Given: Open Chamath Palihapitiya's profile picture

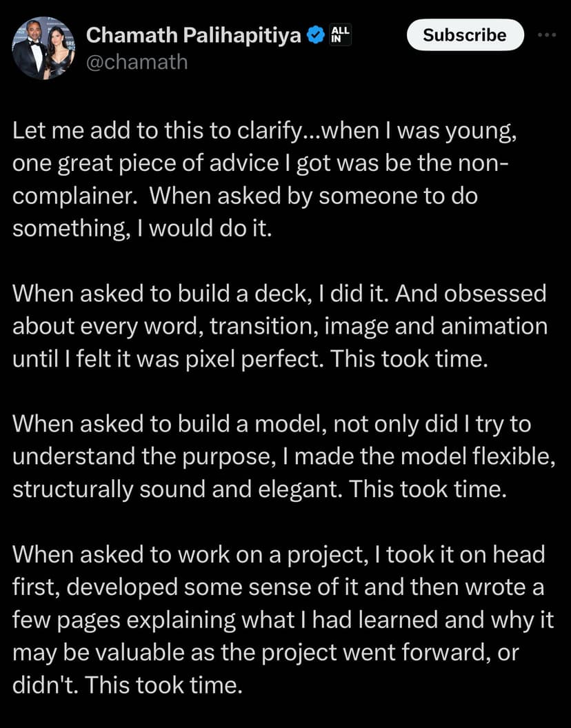Looking at the screenshot, I should [43, 48].
